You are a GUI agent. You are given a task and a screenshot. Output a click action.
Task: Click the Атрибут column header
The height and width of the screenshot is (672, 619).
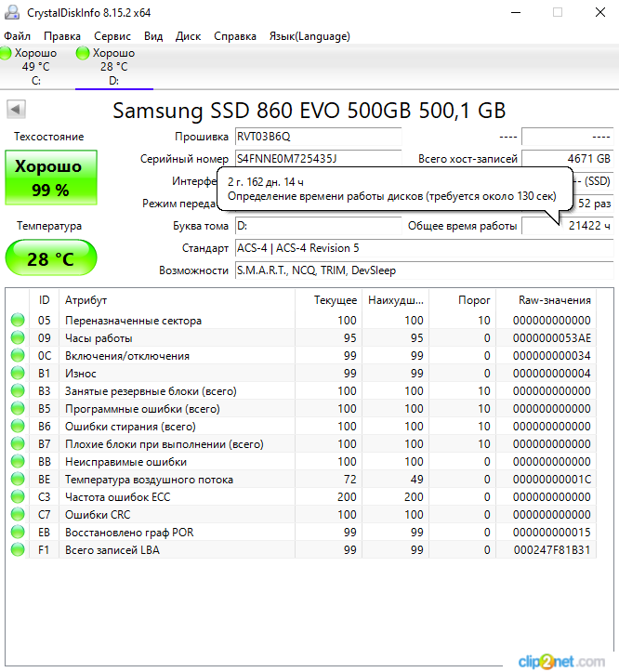(x=86, y=300)
